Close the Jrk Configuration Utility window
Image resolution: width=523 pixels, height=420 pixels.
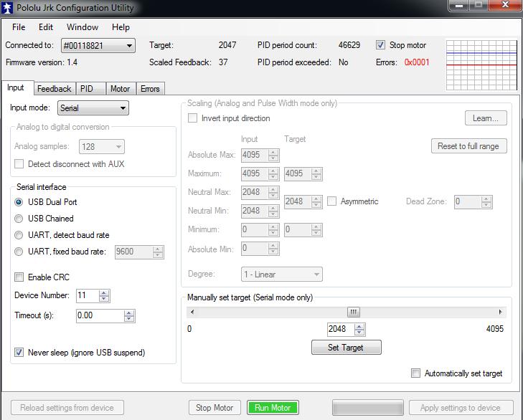(x=504, y=5)
